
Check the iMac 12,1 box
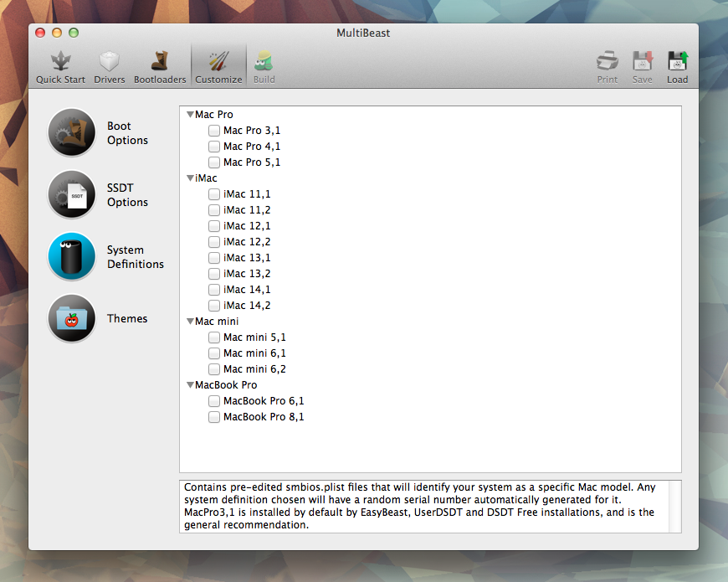pos(214,226)
